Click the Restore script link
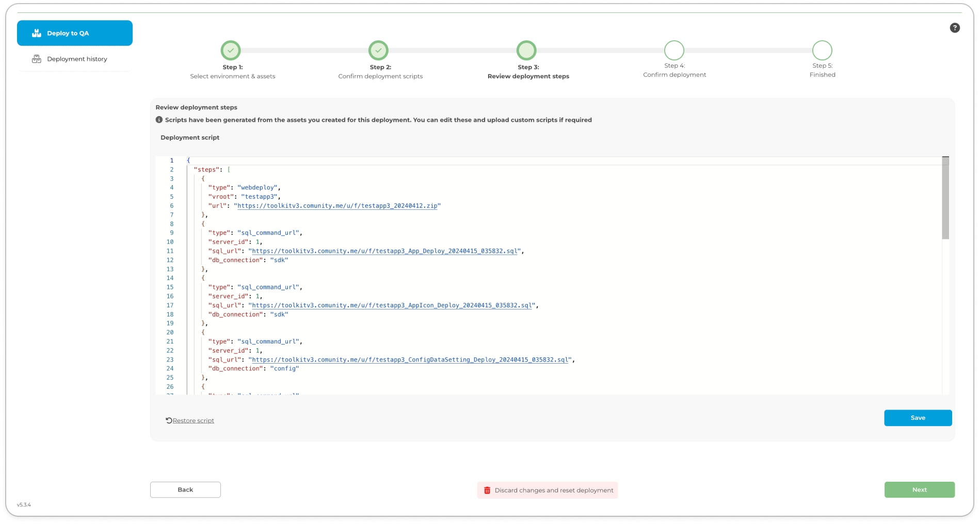Screen dimensions: 980x524 (x=193, y=421)
